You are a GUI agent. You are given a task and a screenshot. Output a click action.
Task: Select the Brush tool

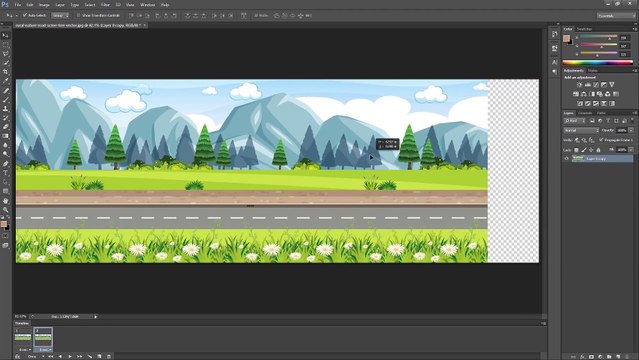pyautogui.click(x=5, y=99)
